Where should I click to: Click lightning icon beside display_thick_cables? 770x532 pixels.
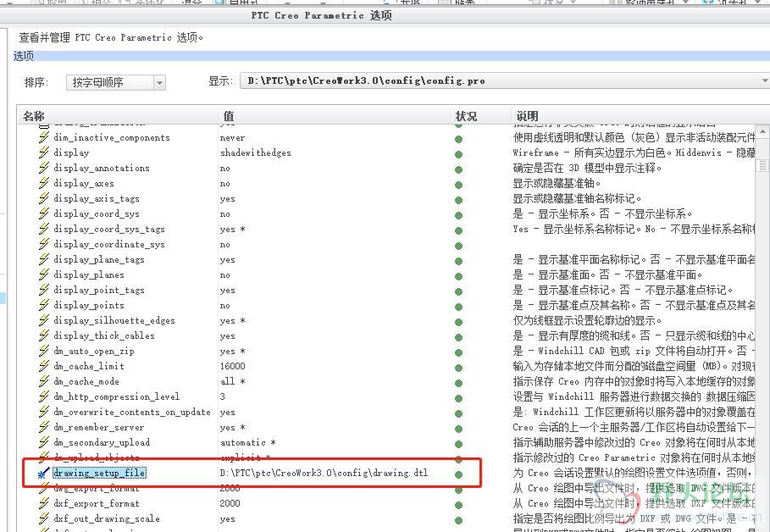(x=44, y=335)
